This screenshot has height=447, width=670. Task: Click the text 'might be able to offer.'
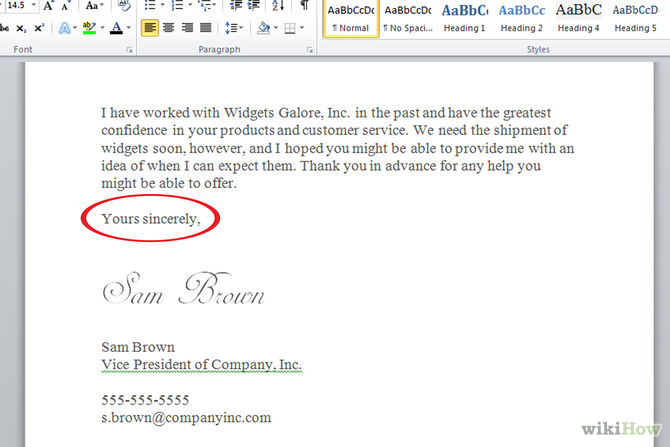click(x=169, y=183)
